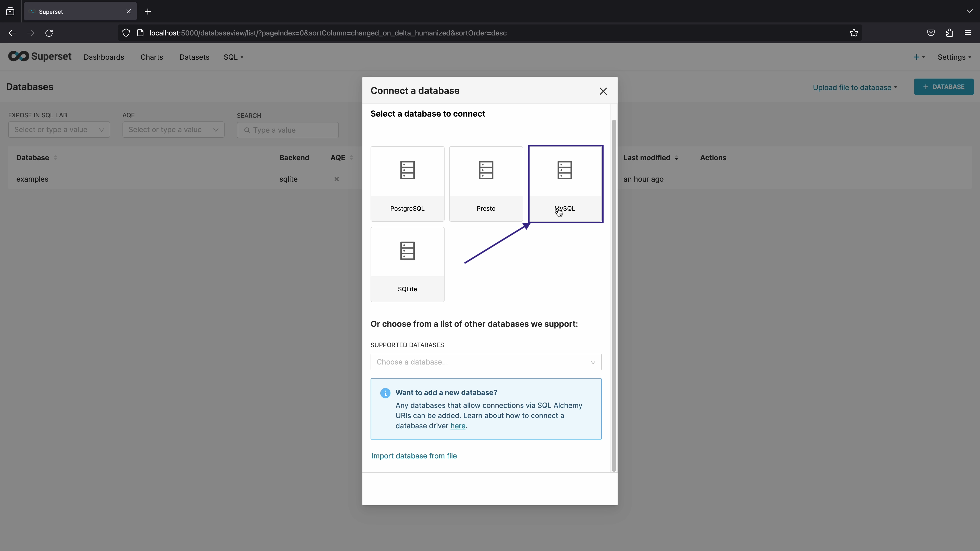Viewport: 980px width, 551px height.
Task: Click the Superset logo
Action: click(40, 56)
